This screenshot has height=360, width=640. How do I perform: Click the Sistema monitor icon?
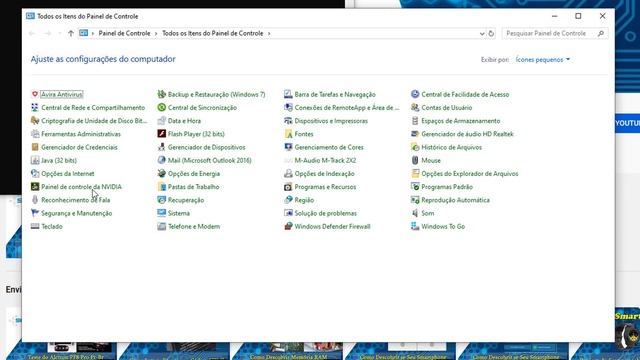pyautogui.click(x=162, y=213)
